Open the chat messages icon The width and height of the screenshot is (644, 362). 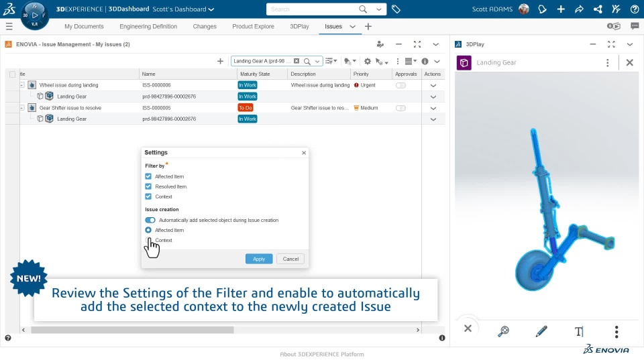(x=635, y=26)
